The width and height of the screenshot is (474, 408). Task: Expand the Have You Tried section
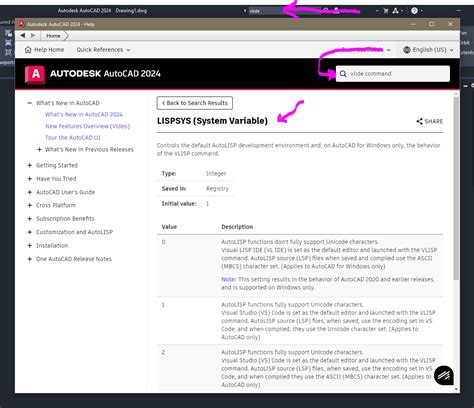pos(30,179)
